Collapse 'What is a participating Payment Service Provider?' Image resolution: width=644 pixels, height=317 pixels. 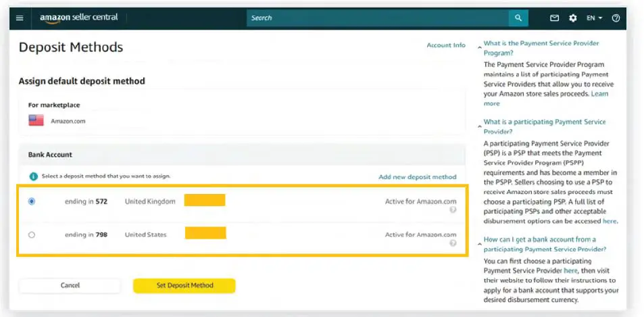[x=479, y=126]
